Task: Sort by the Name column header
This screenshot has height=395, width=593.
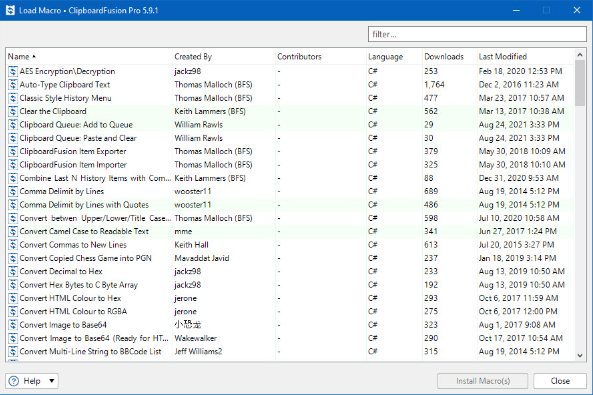Action: coord(89,56)
